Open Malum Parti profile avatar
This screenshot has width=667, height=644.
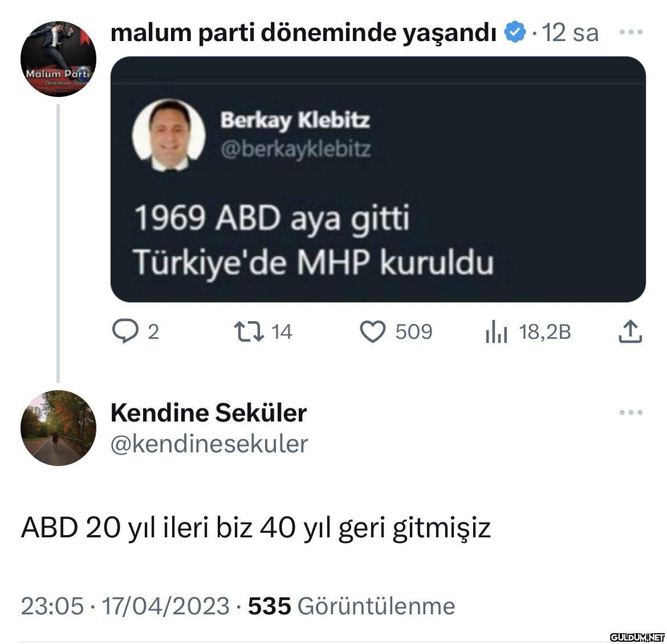pos(58,59)
